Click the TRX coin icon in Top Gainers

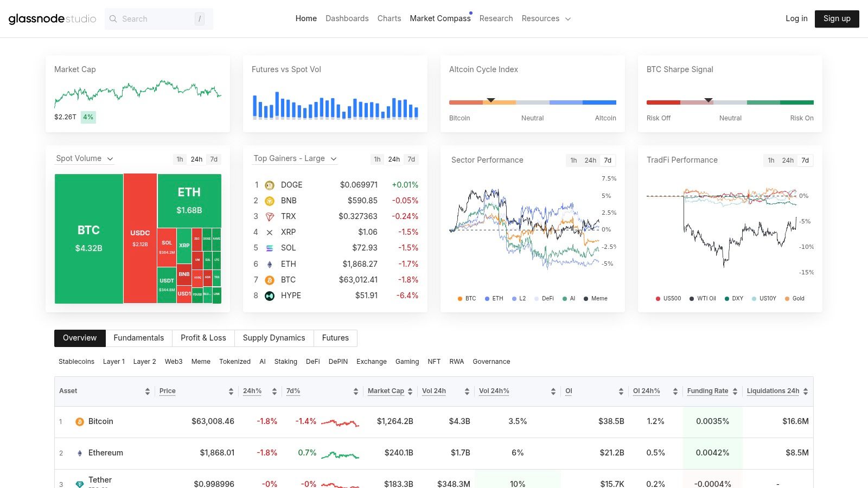270,216
